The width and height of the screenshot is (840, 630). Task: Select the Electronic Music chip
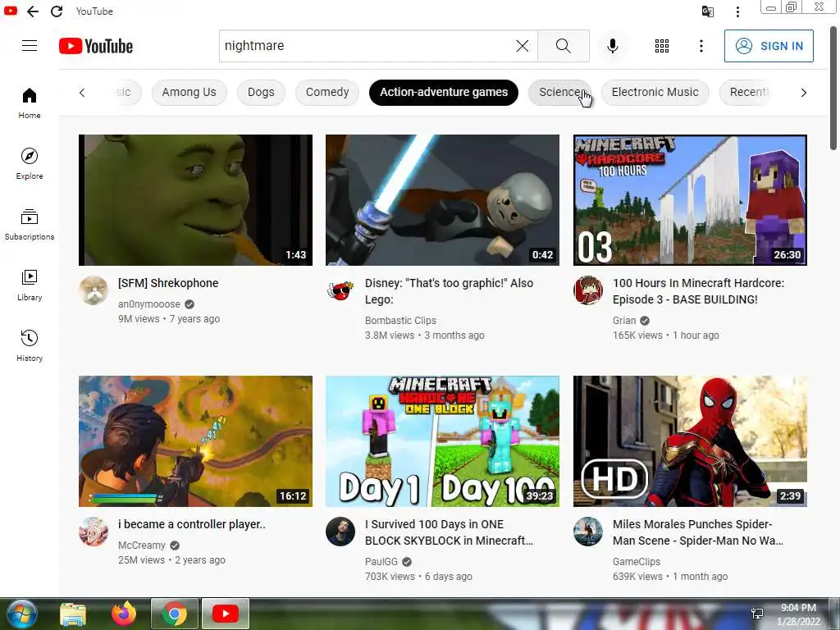655,92
